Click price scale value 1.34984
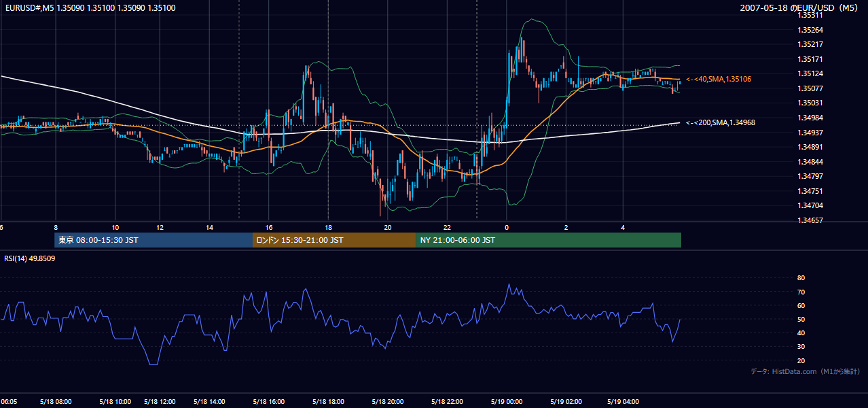This screenshot has height=408, width=868. coord(810,118)
